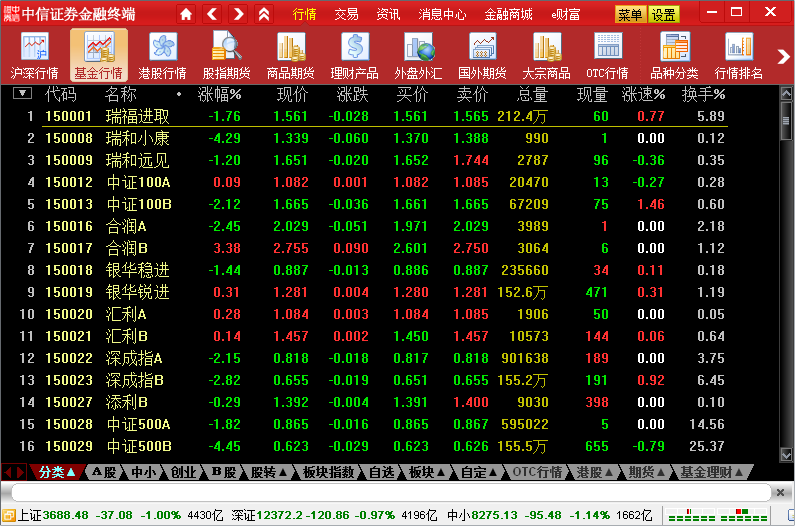Open the 消息中心 menu
This screenshot has width=795, height=526.
click(x=442, y=14)
